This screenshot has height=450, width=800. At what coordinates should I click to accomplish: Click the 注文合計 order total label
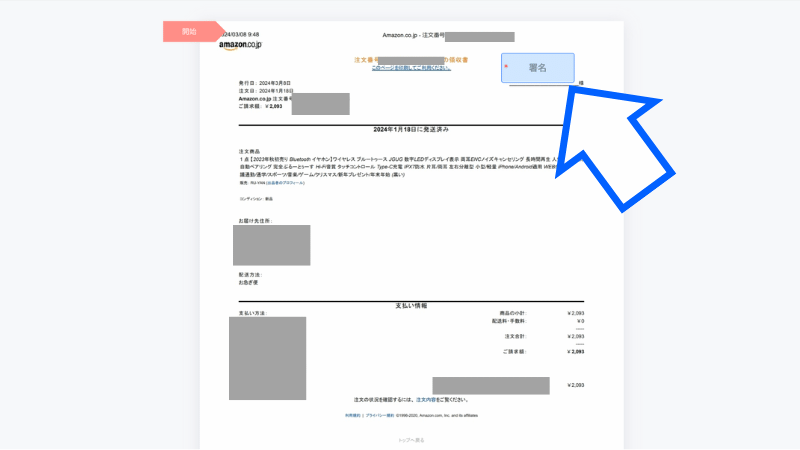pos(515,337)
